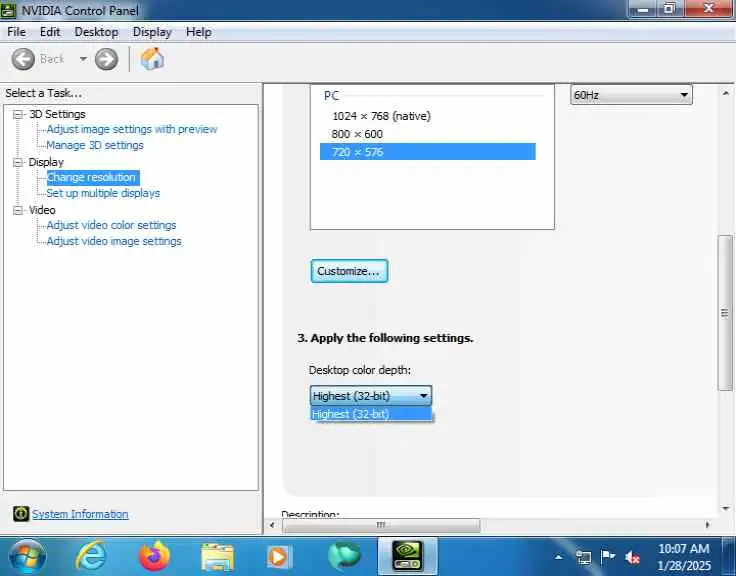Collapse the Display tree node
The height and width of the screenshot is (576, 736).
[x=18, y=162]
